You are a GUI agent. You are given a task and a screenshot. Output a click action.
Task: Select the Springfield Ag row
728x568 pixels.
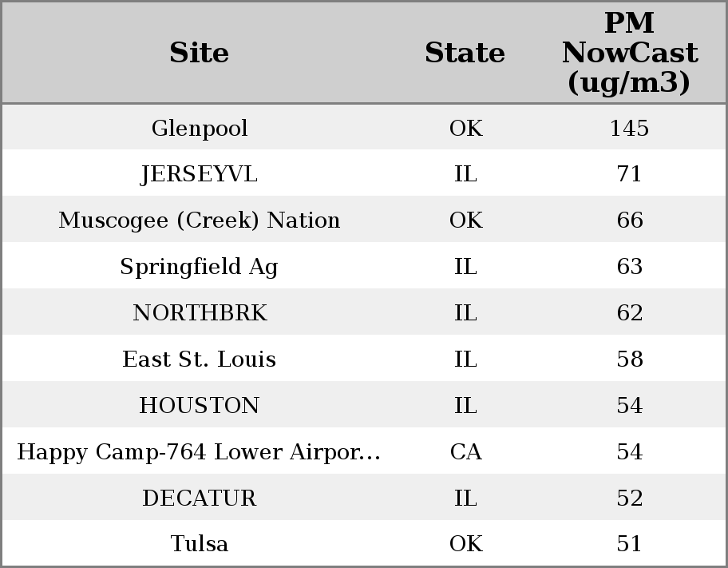pyautogui.click(x=199, y=267)
